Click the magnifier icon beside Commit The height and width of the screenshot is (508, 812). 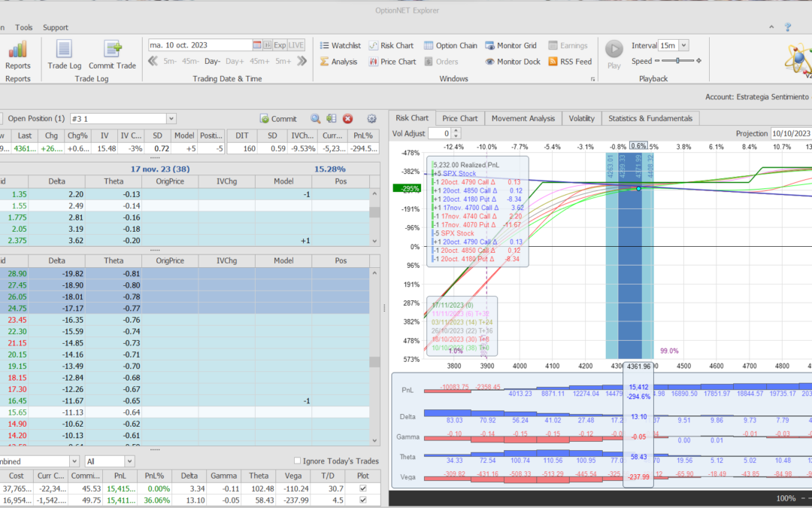point(315,119)
